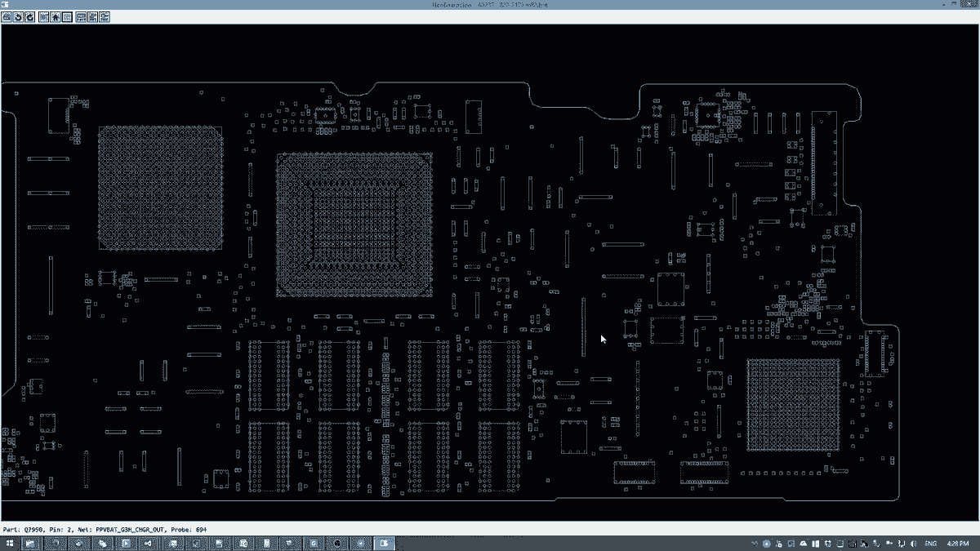Click the rotate clockwise toolbar icon
Viewport: 980px width, 551px height.
[x=29, y=16]
